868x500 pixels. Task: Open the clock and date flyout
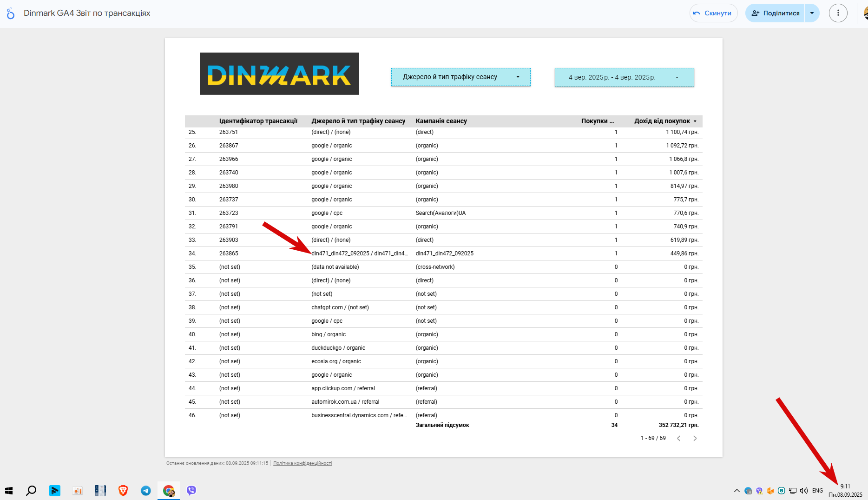point(845,491)
